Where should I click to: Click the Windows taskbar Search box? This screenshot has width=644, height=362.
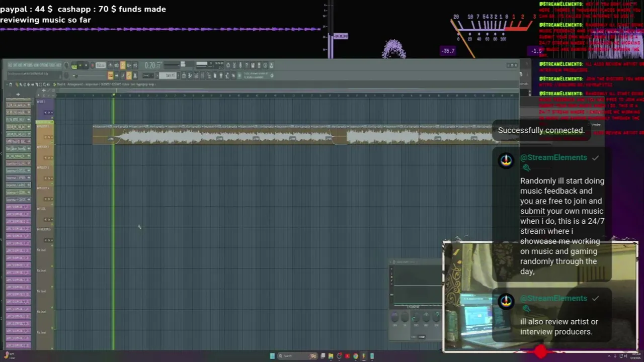point(298,356)
